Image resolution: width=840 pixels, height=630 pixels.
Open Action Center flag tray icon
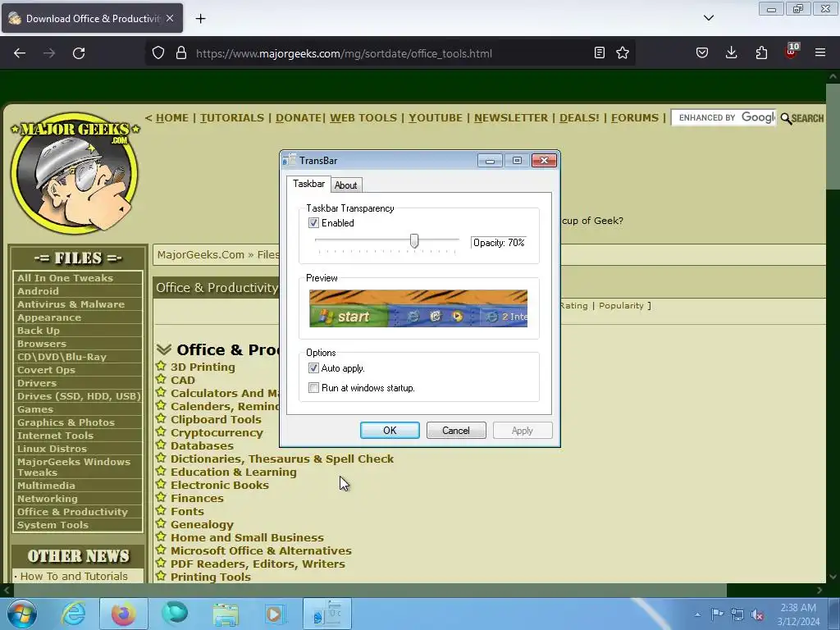coord(717,614)
